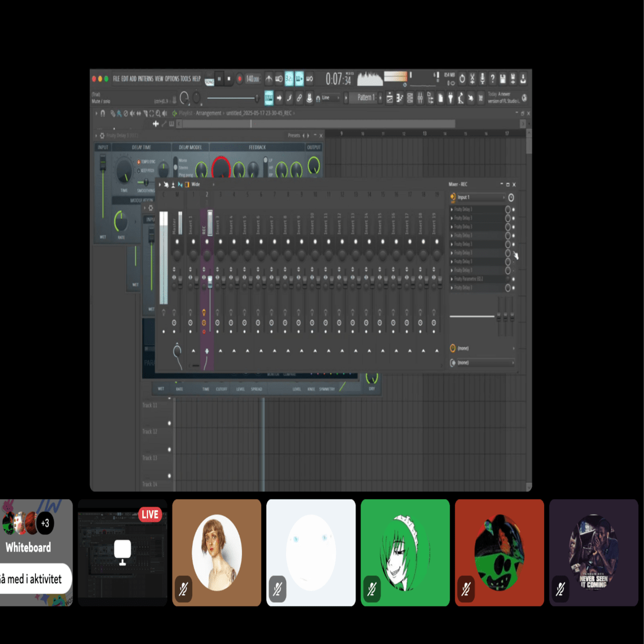644x644 pixels.
Task: Open the help question mark icon
Action: [492, 79]
